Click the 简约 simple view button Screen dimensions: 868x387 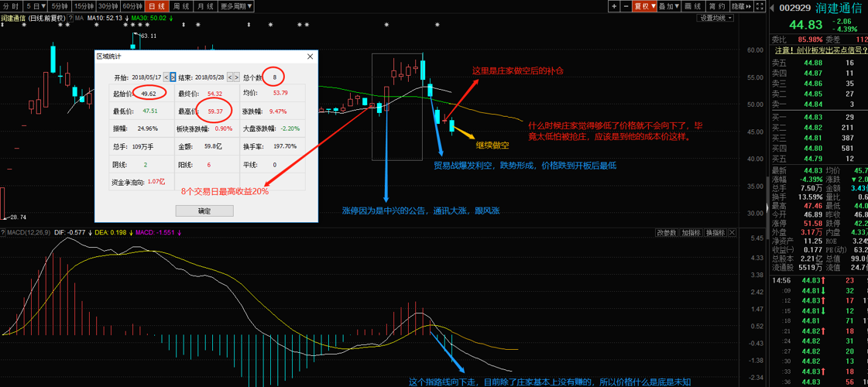(x=716, y=7)
